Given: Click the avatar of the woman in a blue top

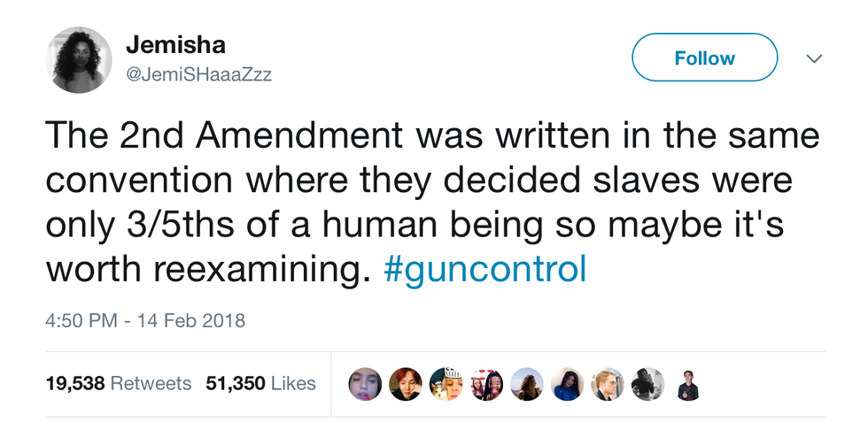Looking at the screenshot, I should pos(567,384).
